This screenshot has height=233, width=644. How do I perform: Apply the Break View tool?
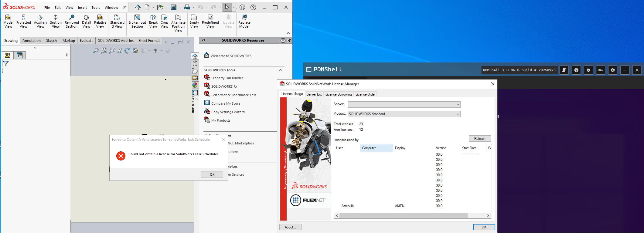coord(153,21)
